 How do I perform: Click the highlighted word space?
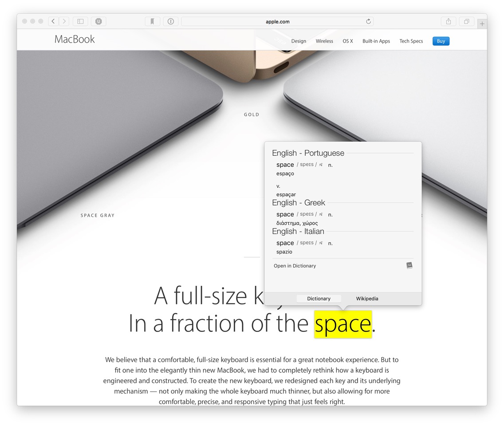(x=343, y=324)
